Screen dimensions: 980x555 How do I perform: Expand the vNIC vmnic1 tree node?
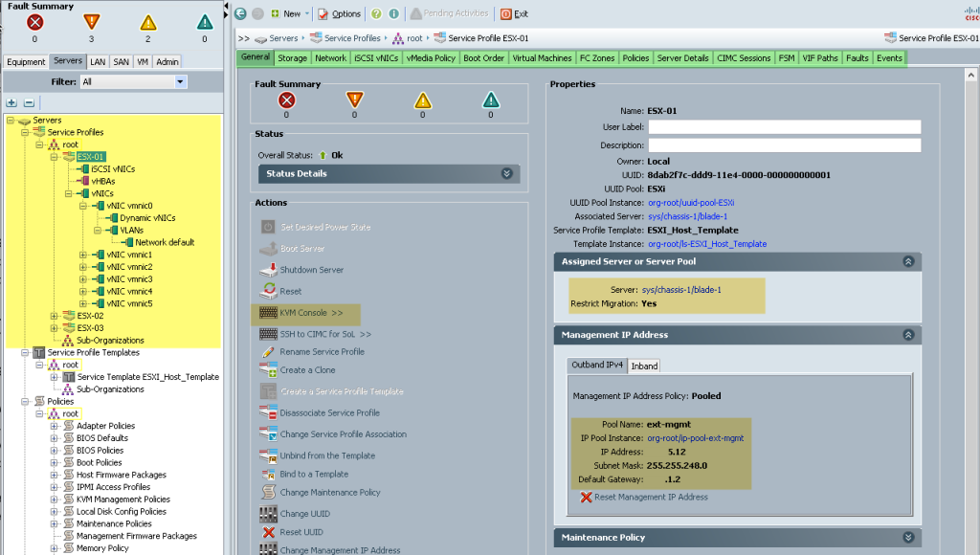[83, 255]
